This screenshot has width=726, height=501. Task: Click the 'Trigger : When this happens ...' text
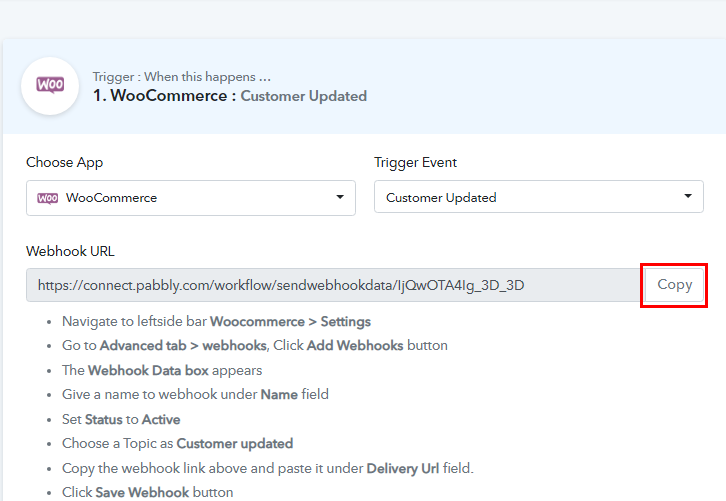tap(182, 76)
